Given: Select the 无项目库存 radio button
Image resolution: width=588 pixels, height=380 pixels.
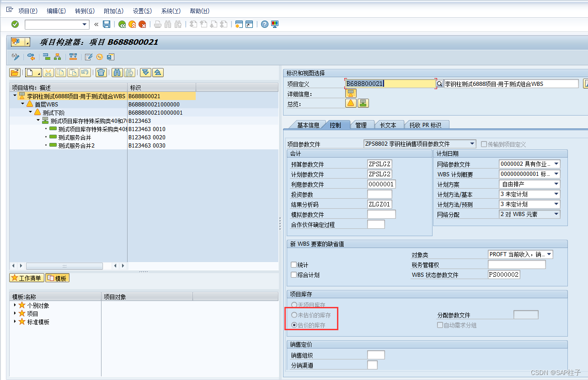Looking at the screenshot, I should pos(294,305).
